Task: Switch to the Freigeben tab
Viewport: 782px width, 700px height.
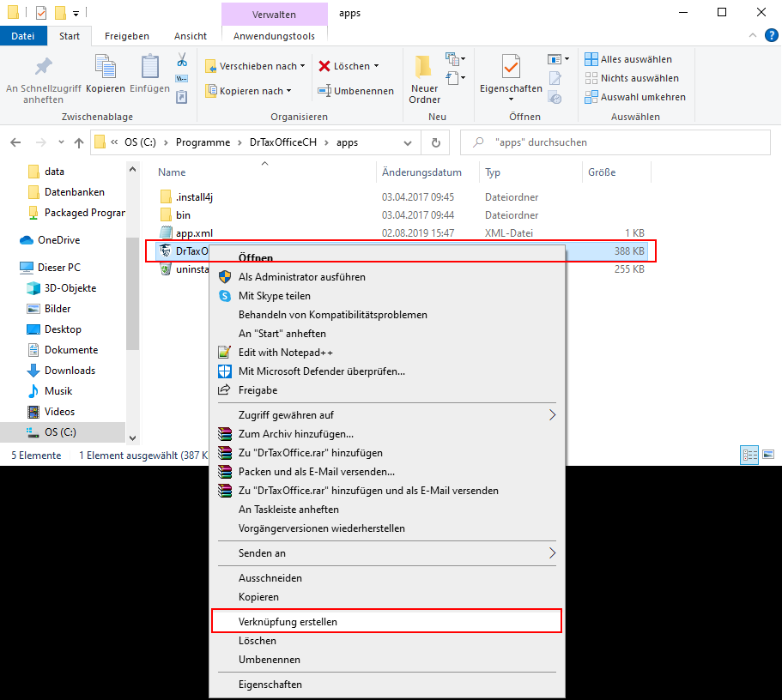Action: pos(127,36)
